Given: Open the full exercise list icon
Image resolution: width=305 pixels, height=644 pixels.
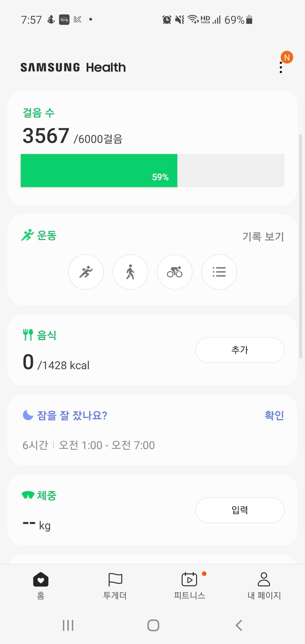Looking at the screenshot, I should [x=219, y=272].
